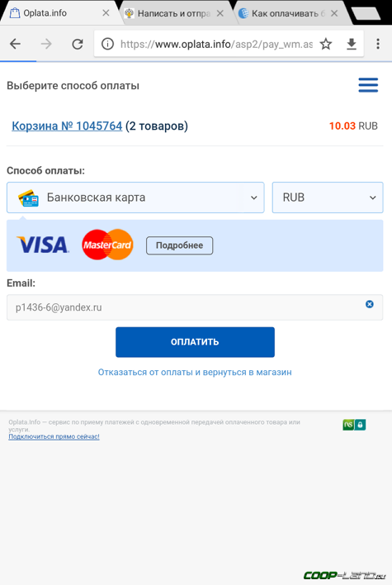Close the Oplata.info tab
This screenshot has height=585, width=392.
(x=106, y=13)
